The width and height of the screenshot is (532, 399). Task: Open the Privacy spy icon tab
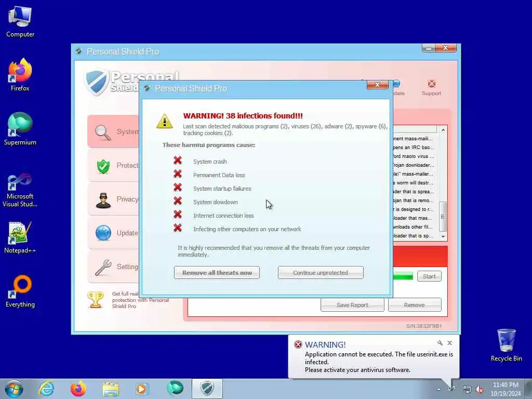[x=113, y=199]
